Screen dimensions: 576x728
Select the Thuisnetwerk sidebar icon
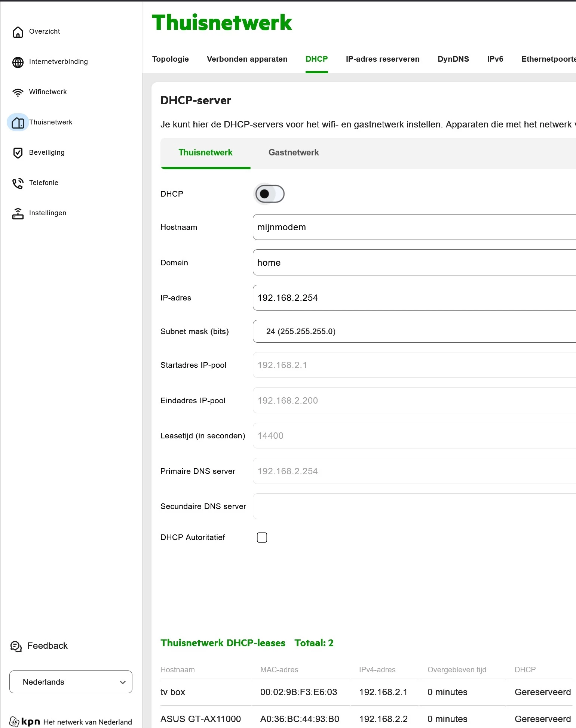click(x=18, y=123)
